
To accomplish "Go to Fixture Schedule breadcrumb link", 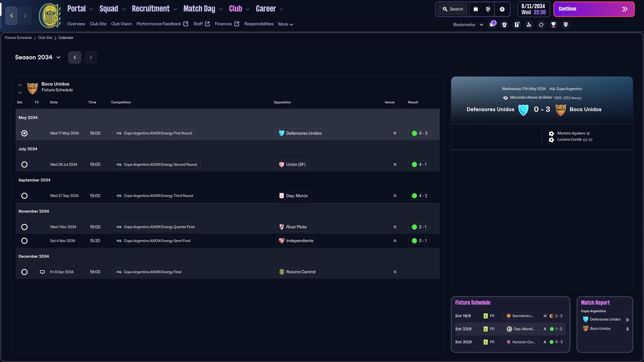I will point(18,38).
